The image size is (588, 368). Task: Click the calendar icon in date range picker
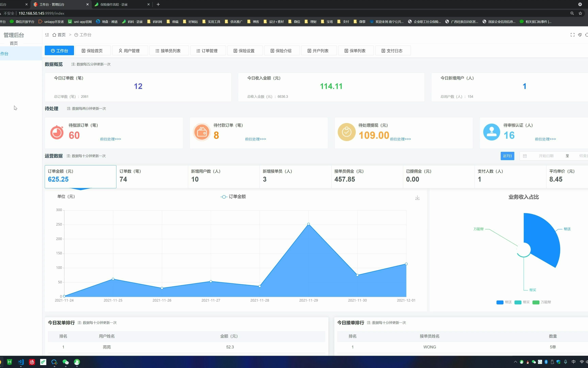(525, 156)
